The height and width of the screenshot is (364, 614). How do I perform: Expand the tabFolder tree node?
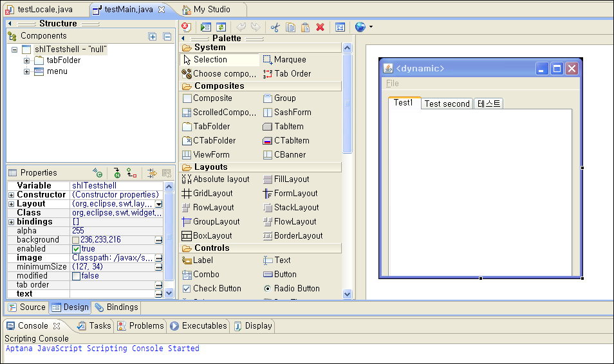tap(26, 60)
